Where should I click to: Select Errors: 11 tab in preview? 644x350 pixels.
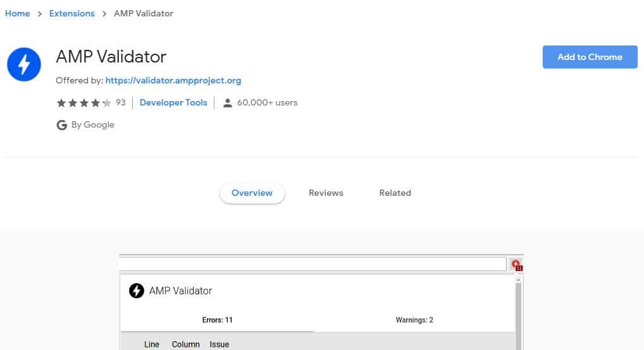click(217, 320)
